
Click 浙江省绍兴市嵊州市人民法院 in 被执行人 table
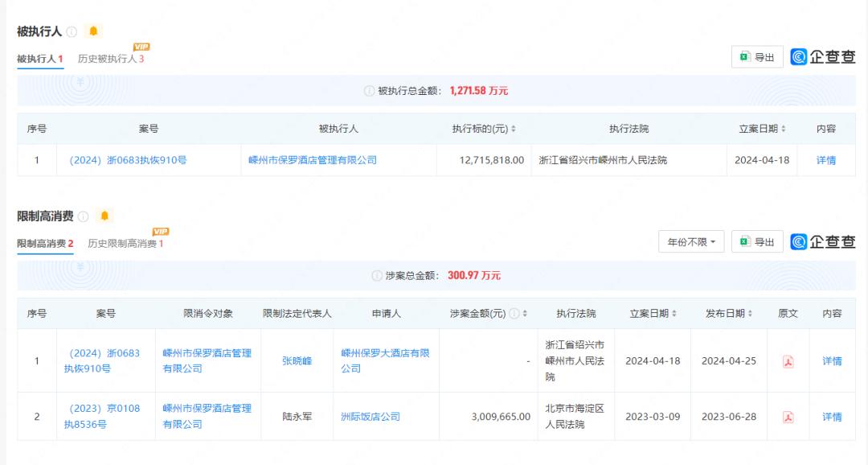coord(603,160)
